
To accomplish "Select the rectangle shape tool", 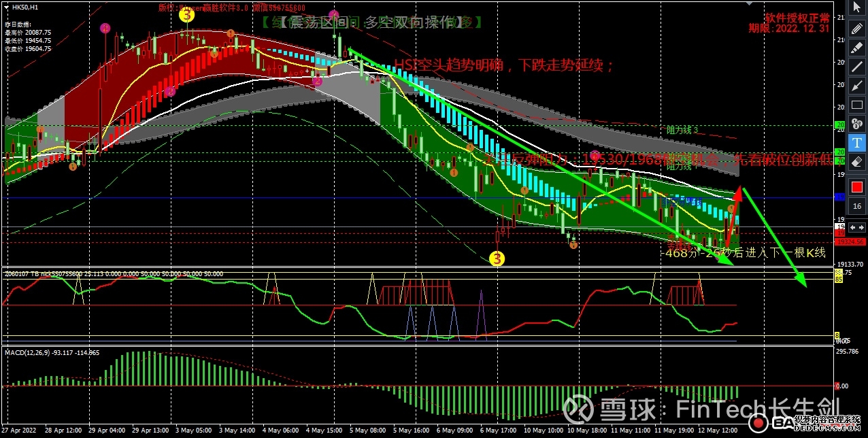I will [857, 105].
